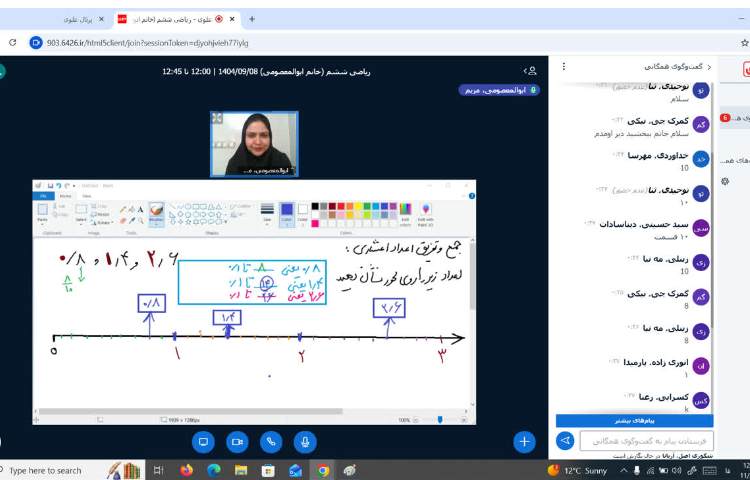Click the blue پیام‌های بیشتر bar
The image size is (750, 480).
pos(634,421)
